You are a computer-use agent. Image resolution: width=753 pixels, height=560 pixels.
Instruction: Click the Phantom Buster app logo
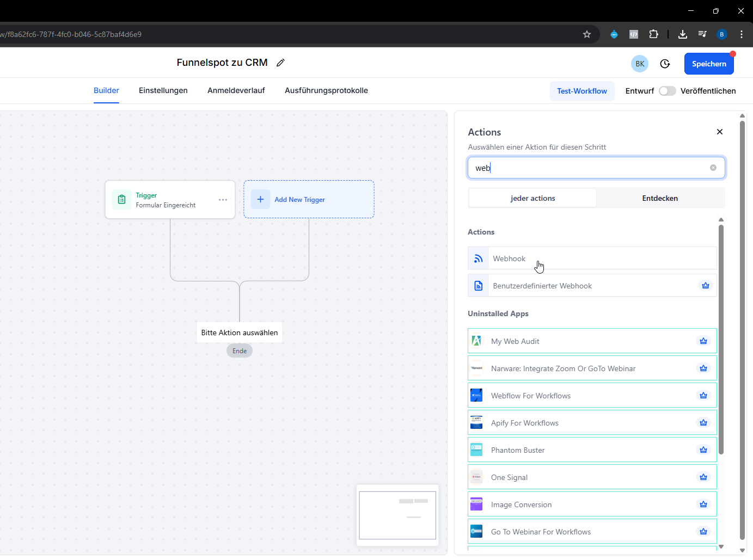point(476,450)
